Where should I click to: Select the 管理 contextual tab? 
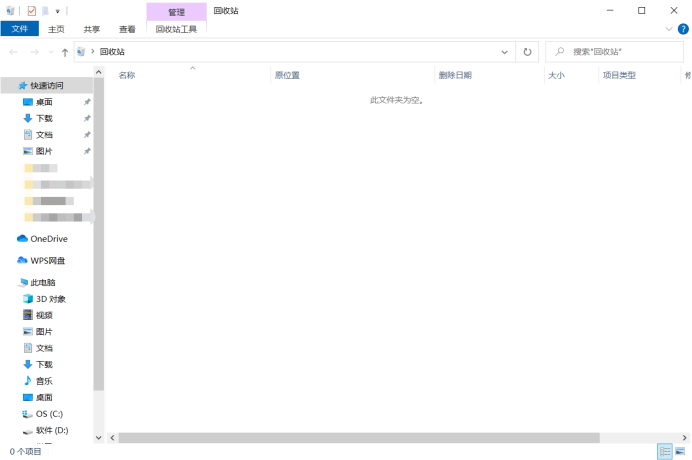pos(176,12)
